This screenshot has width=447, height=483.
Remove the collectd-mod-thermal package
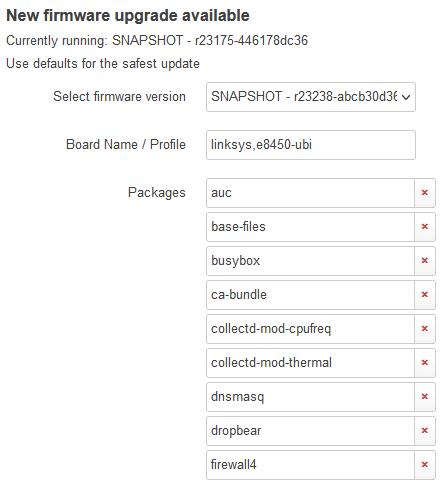click(x=425, y=363)
